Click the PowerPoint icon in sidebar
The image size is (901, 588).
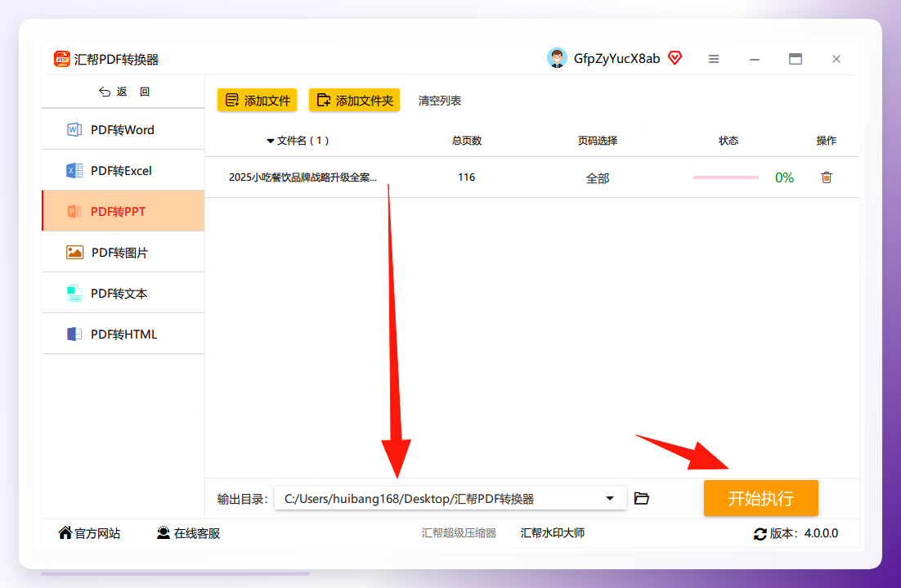tap(74, 212)
